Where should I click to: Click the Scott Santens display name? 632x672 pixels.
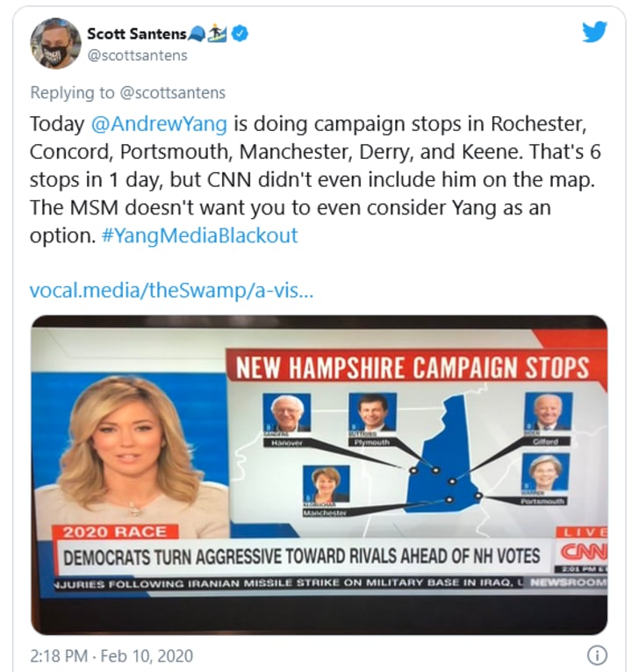pyautogui.click(x=137, y=33)
